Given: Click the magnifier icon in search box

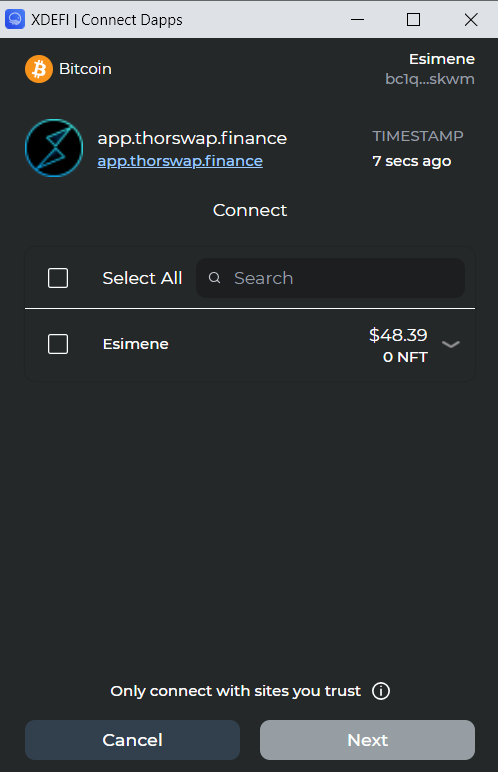Looking at the screenshot, I should click(x=214, y=278).
